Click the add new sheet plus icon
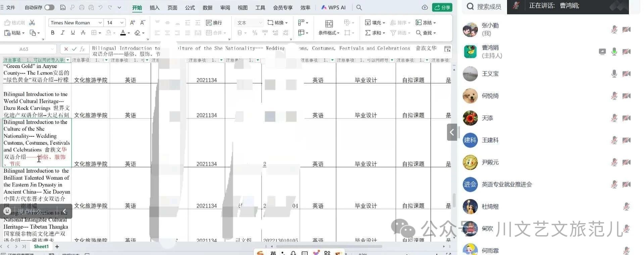644x255 pixels. coord(57,247)
